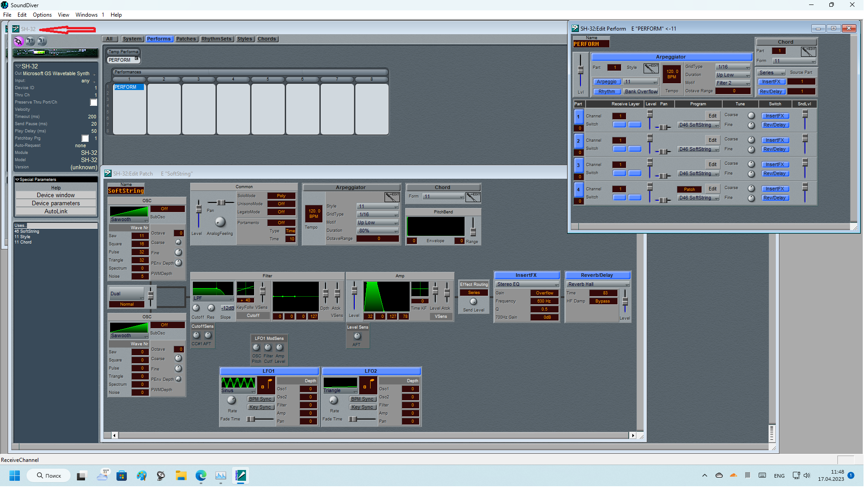Open the Options menu
Screen dimensions: 868x497
click(42, 15)
